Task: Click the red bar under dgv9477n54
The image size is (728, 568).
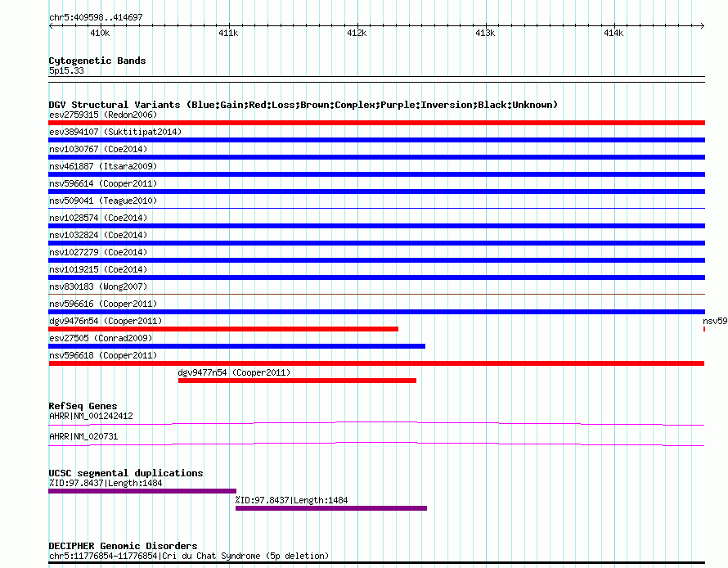Action: (x=297, y=381)
